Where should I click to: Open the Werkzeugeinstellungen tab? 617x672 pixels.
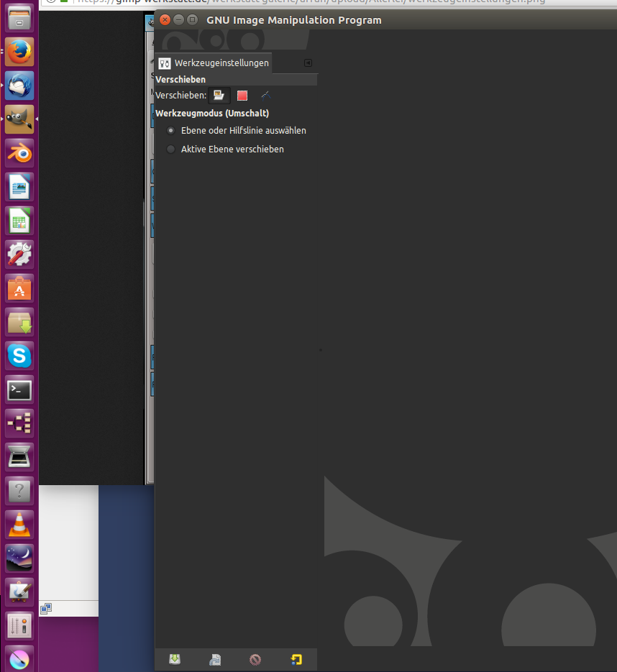(x=214, y=63)
